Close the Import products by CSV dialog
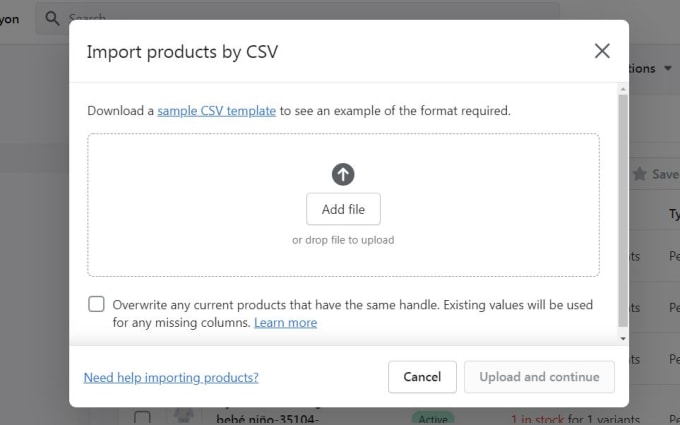 pos(602,51)
